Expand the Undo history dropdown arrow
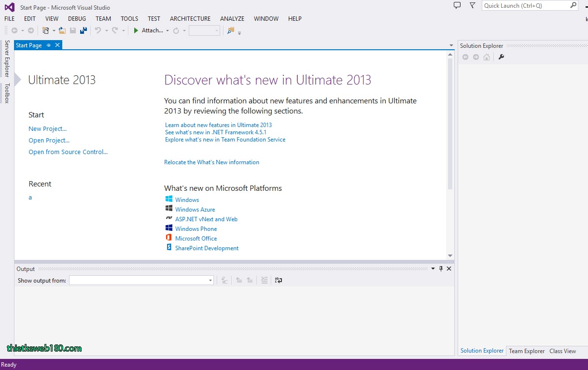The height and width of the screenshot is (370, 588). (106, 30)
